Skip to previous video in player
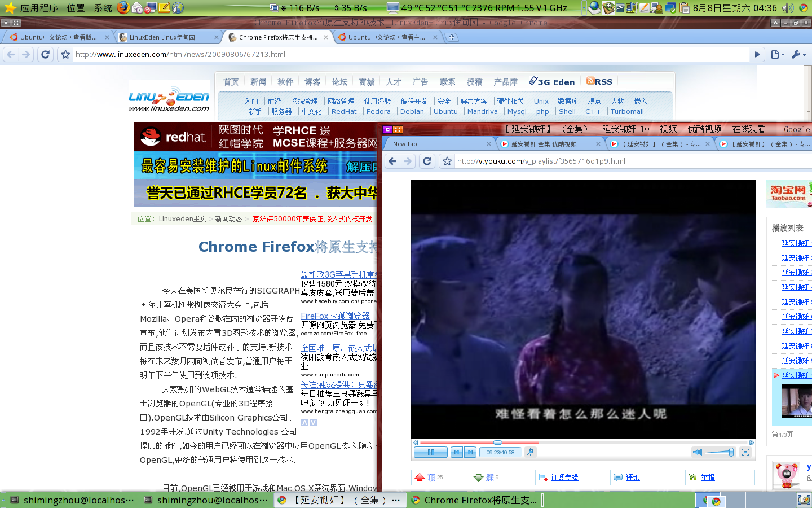 pyautogui.click(x=457, y=452)
